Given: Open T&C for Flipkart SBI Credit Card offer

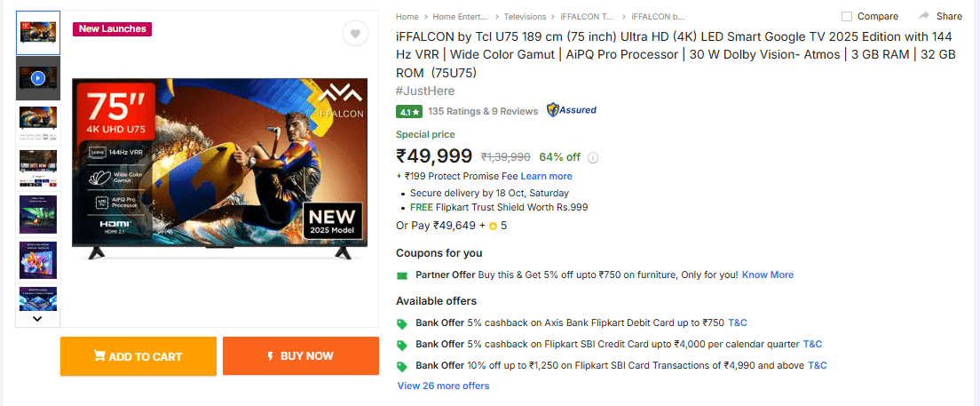Looking at the screenshot, I should [x=812, y=344].
